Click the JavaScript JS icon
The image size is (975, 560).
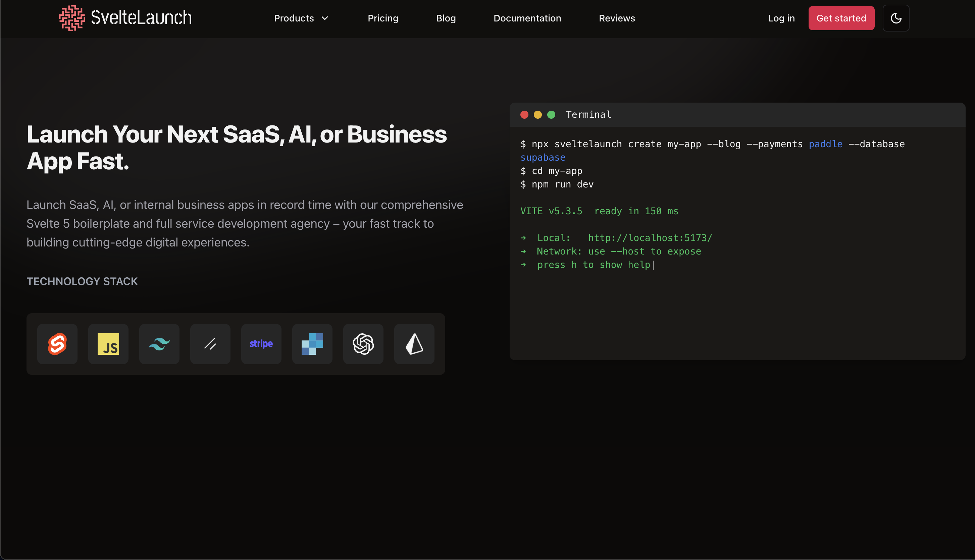108,344
